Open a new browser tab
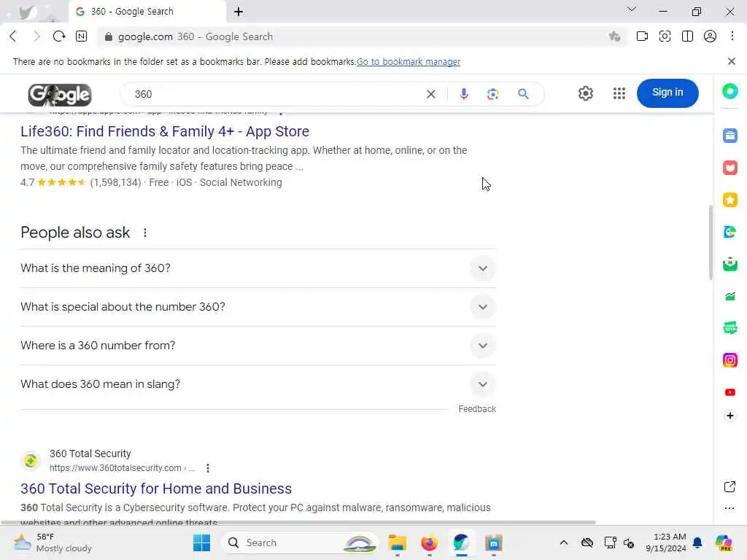 pos(239,12)
